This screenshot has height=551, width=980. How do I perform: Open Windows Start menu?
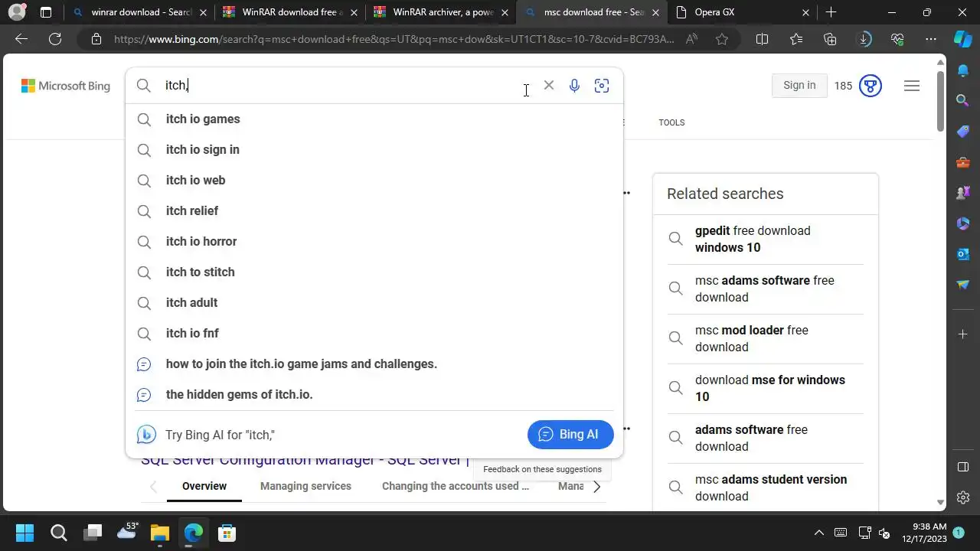click(24, 533)
